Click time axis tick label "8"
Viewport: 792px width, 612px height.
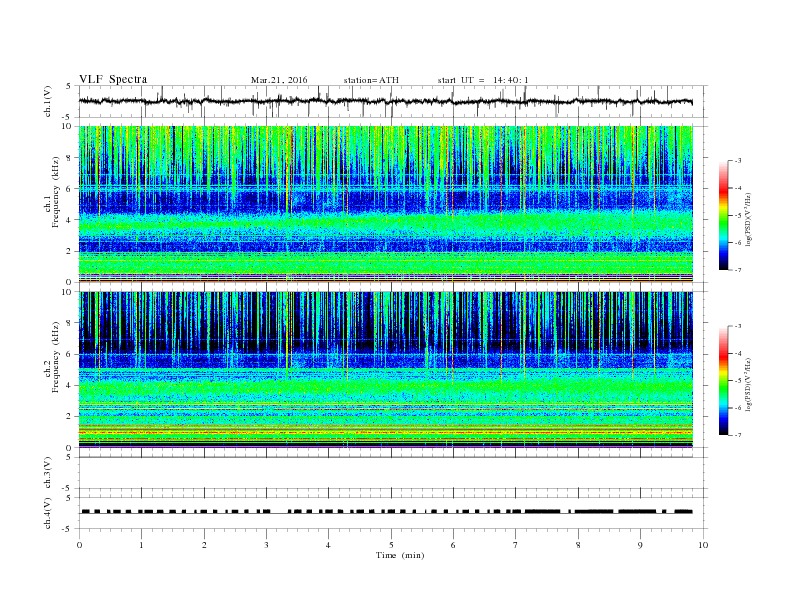pos(578,545)
